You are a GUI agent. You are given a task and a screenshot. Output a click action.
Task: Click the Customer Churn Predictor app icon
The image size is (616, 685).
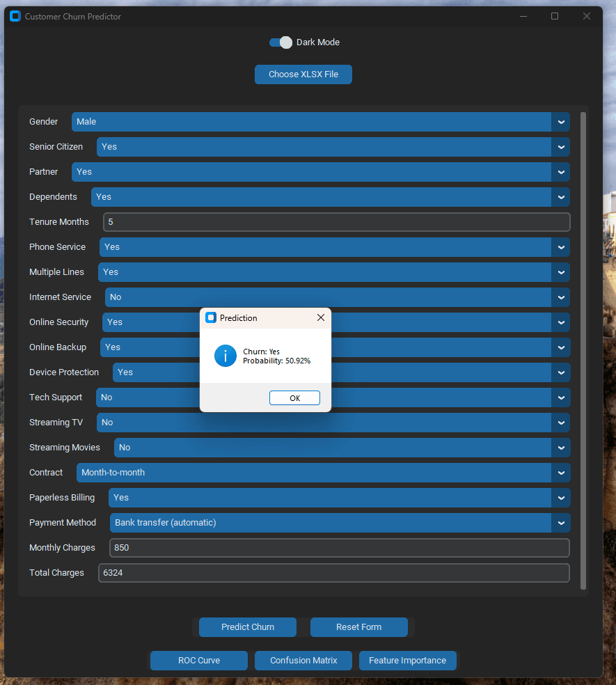15,16
